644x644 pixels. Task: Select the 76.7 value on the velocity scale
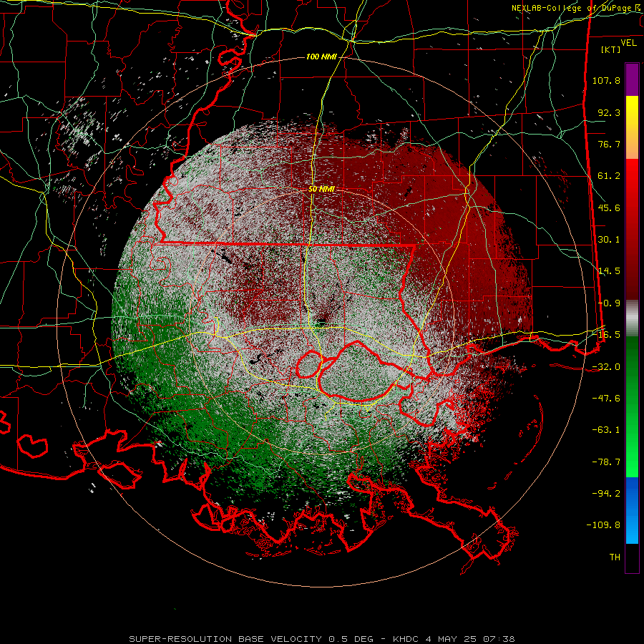(x=609, y=144)
